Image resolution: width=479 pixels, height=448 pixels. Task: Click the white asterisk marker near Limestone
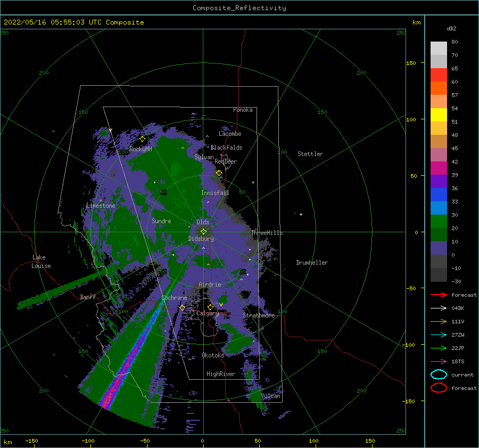tap(101, 201)
